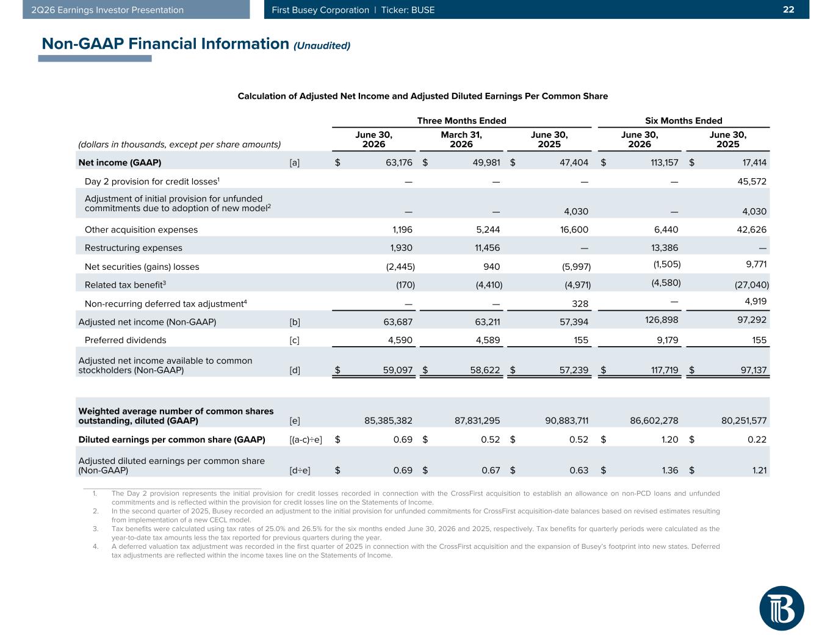Select the "Adjusted net income (Non-GAAP)" row label
The image size is (833, 644).
(x=147, y=322)
